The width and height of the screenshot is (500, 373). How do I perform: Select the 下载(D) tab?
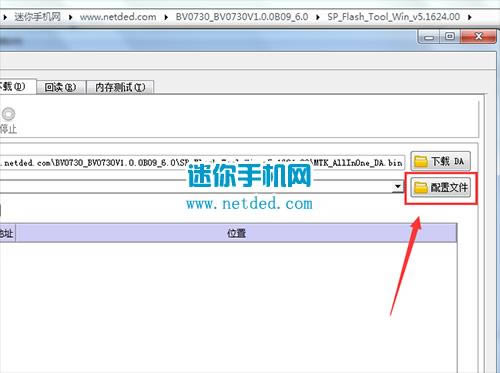(x=17, y=87)
